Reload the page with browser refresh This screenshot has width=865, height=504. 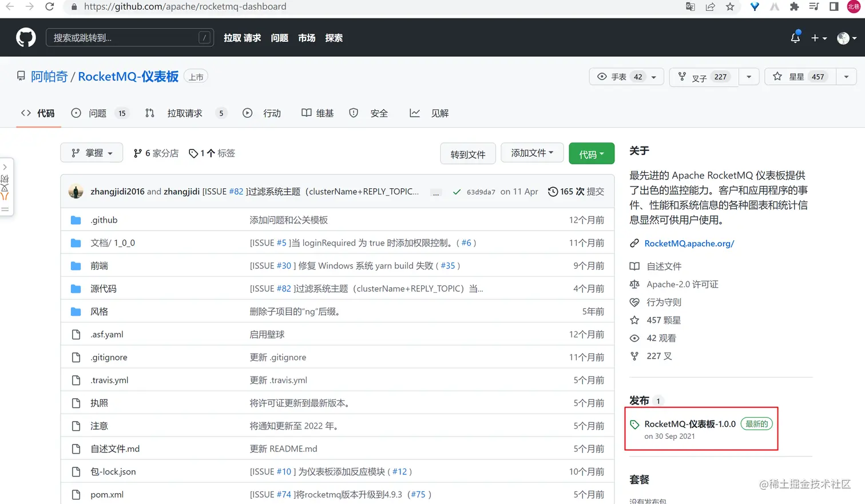50,7
